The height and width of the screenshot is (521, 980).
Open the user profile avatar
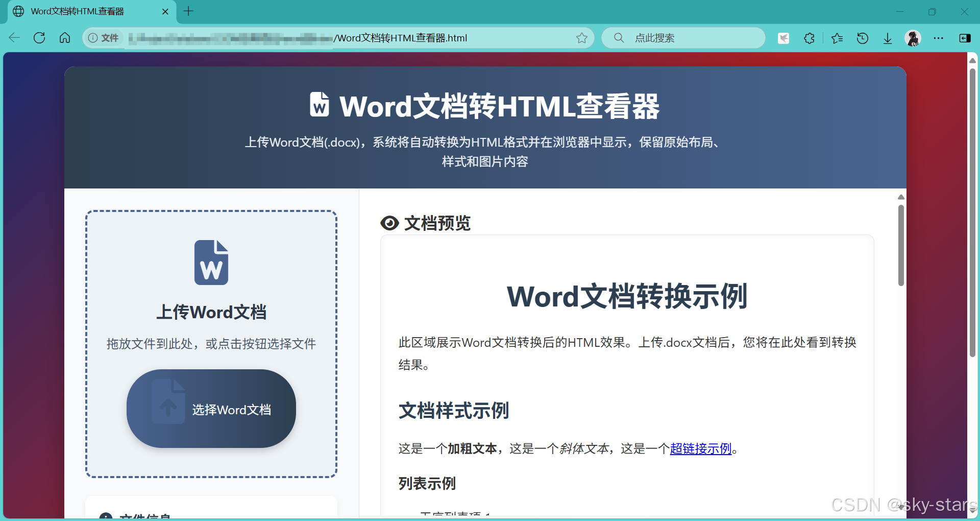(x=913, y=38)
